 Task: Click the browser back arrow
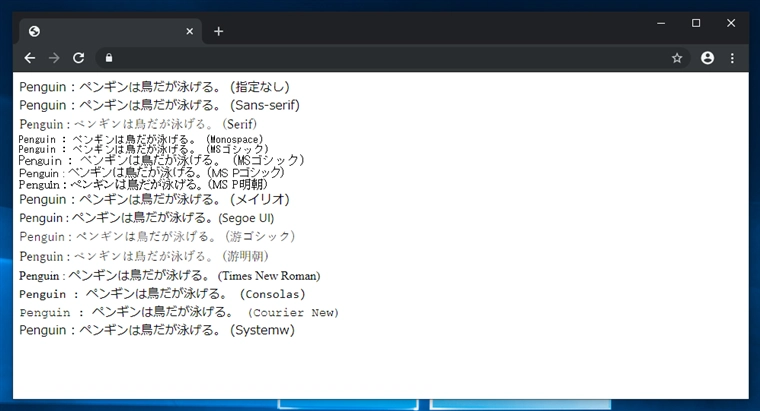(30, 58)
